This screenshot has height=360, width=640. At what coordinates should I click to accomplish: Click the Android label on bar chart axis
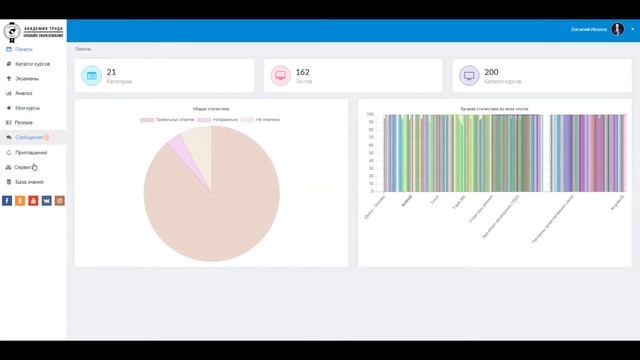pyautogui.click(x=407, y=201)
